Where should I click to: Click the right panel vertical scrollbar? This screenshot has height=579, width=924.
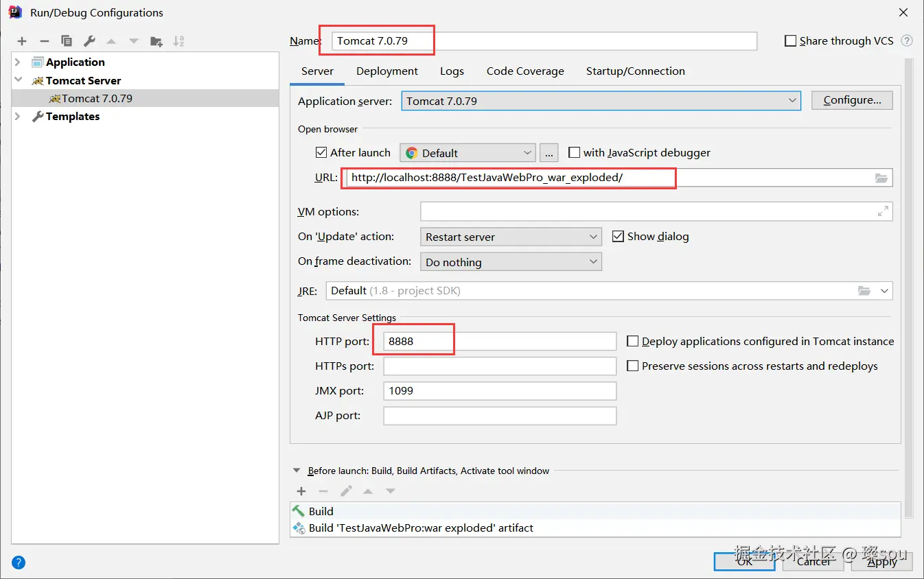[909, 288]
